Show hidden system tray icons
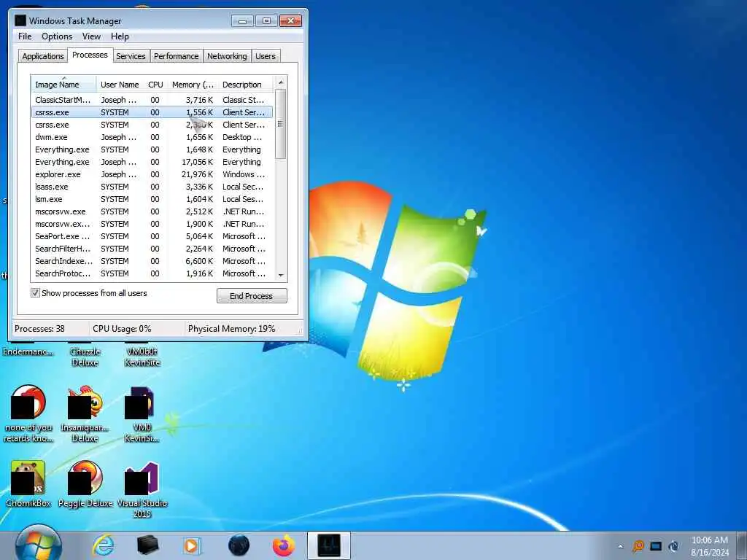The width and height of the screenshot is (747, 560). 620,546
